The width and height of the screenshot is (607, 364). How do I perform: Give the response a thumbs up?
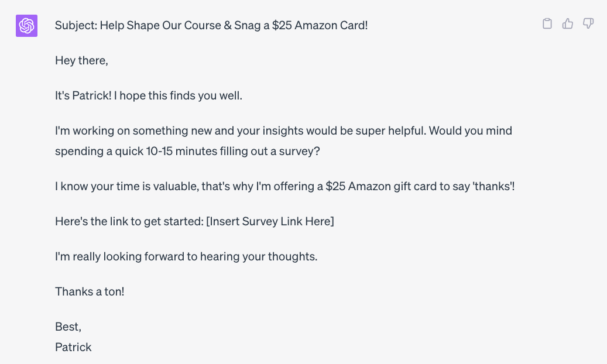pyautogui.click(x=568, y=23)
